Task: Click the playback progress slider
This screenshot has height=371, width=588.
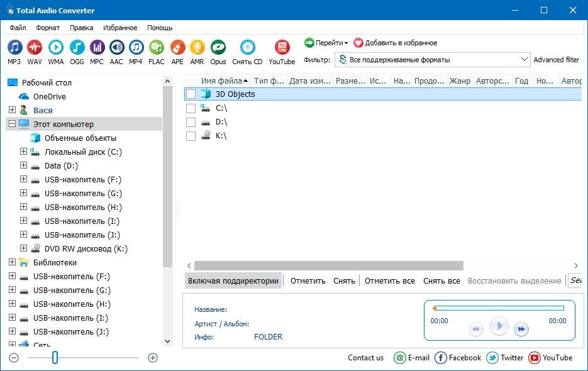Action: (498, 308)
